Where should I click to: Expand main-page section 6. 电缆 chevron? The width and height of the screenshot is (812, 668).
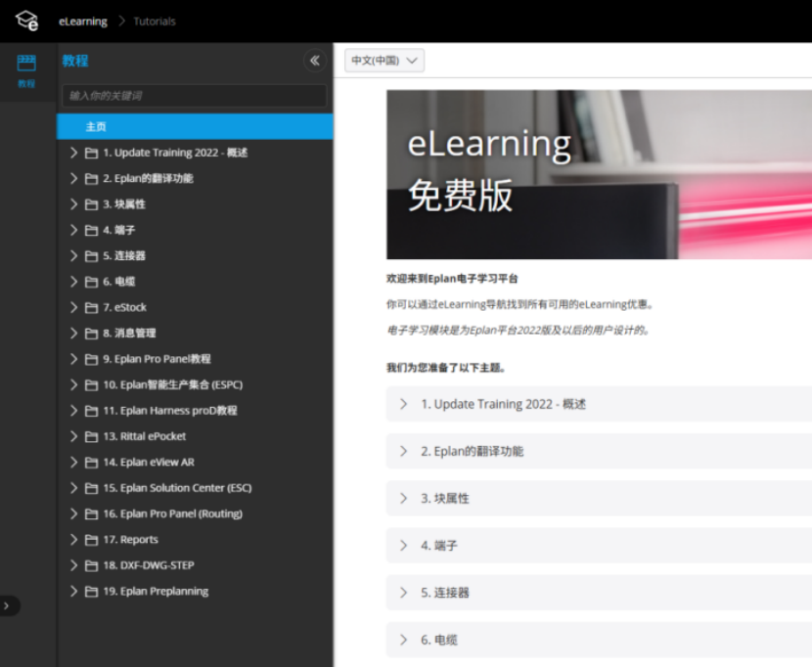[x=403, y=640]
